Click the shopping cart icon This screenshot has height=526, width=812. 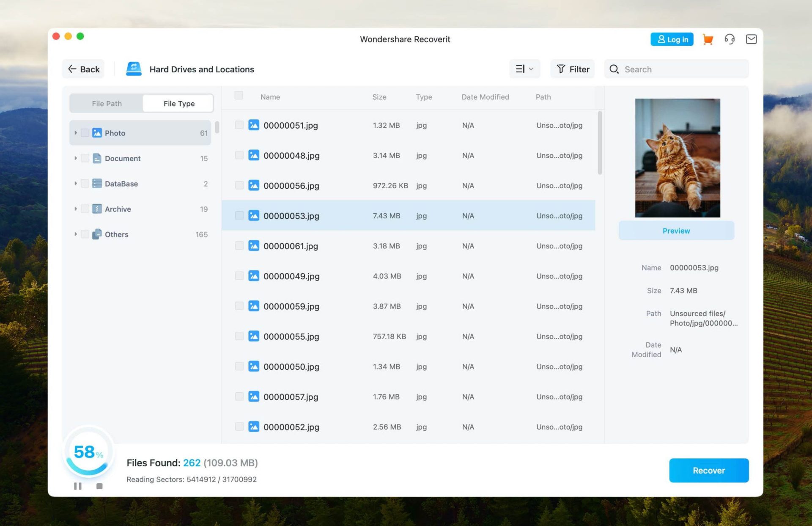tap(708, 39)
